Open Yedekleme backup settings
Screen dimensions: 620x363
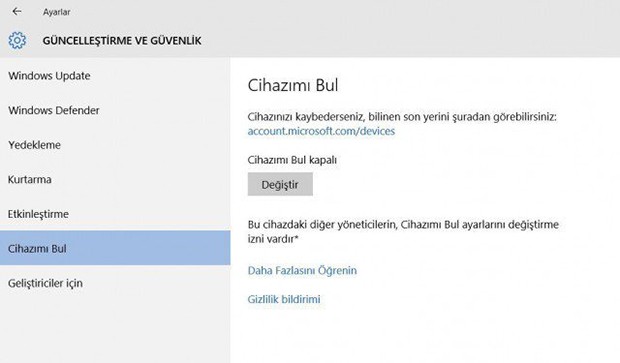(x=115, y=145)
